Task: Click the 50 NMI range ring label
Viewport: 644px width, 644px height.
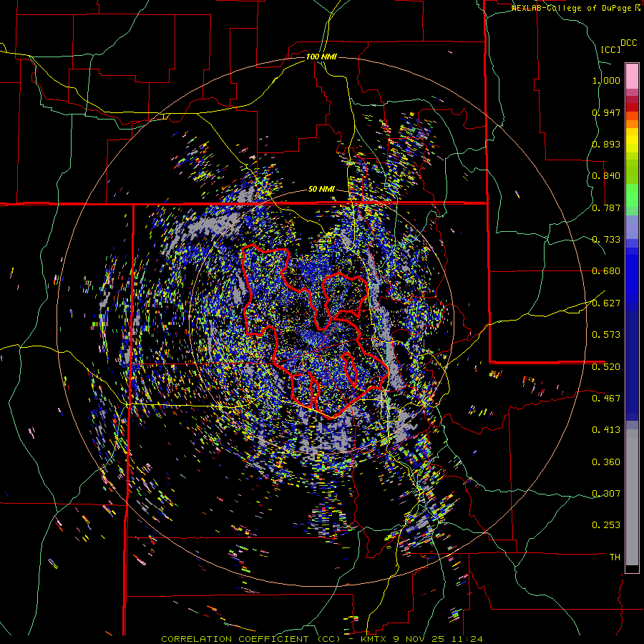Action: [321, 190]
